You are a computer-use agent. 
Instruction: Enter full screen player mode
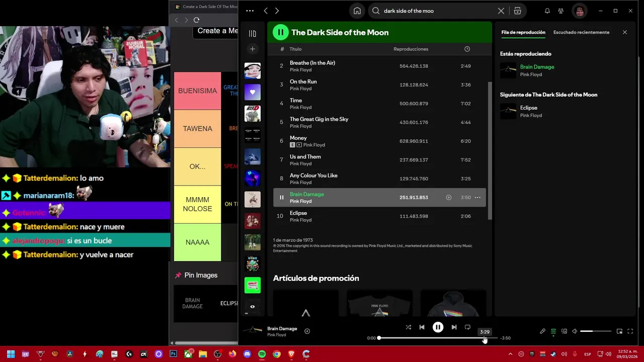pos(630,331)
